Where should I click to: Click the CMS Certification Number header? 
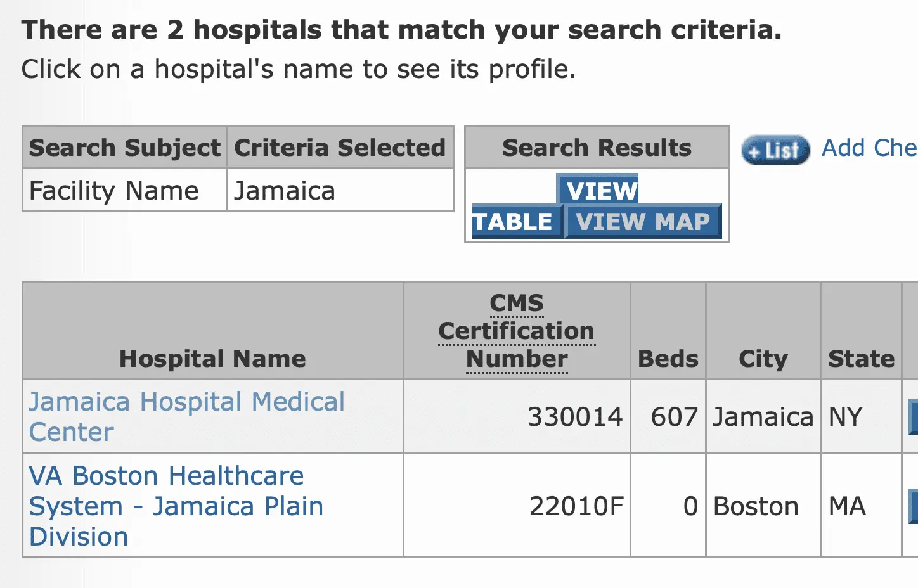[517, 331]
